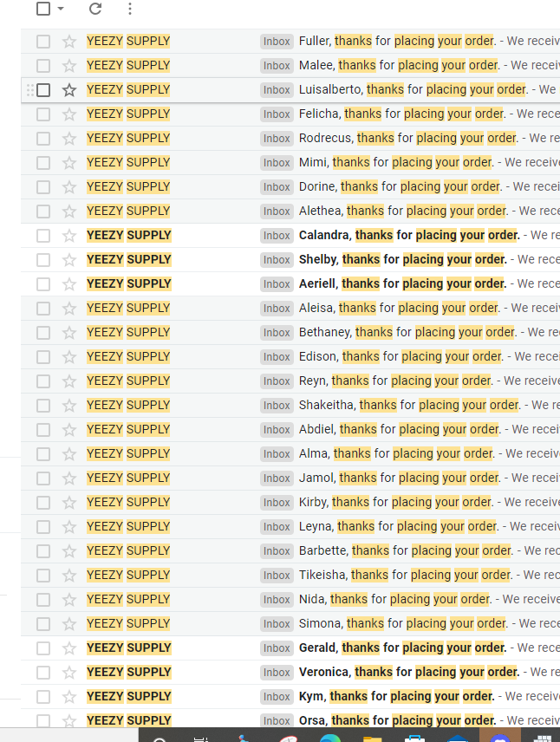The width and height of the screenshot is (560, 742).
Task: Star the Reyn order email
Action: pyautogui.click(x=69, y=381)
